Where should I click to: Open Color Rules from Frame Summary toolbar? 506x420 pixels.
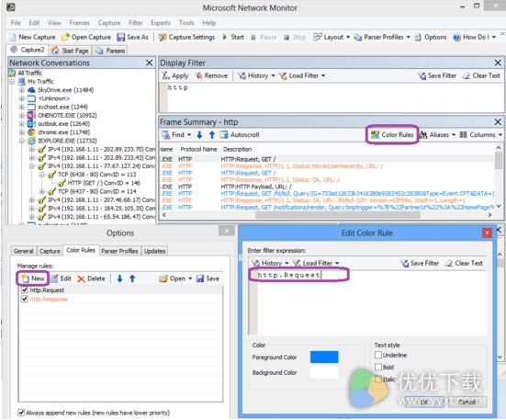(392, 134)
